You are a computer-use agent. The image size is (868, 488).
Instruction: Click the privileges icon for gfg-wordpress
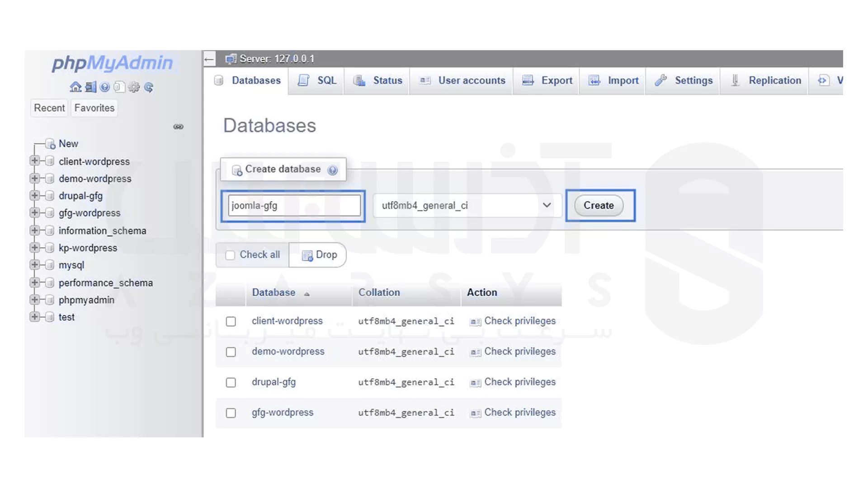point(475,413)
